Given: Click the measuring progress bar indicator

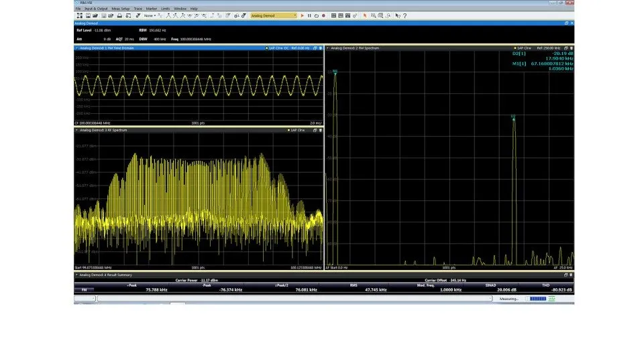Looking at the screenshot, I should coord(538,299).
